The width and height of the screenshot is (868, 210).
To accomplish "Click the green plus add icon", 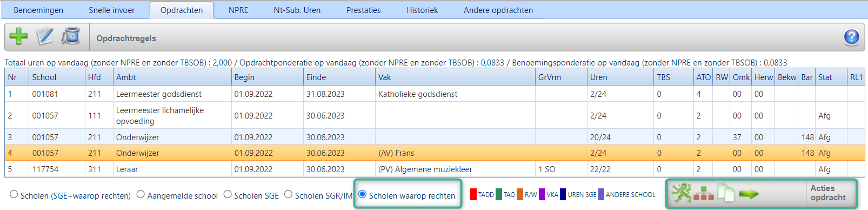I will click(18, 37).
